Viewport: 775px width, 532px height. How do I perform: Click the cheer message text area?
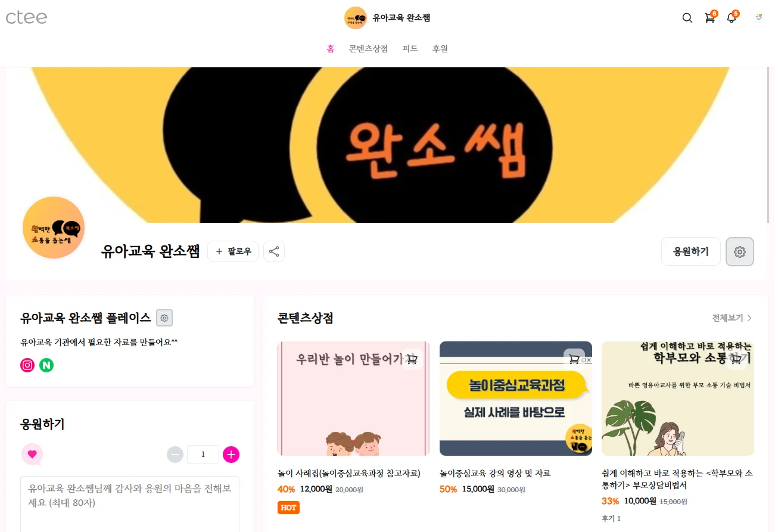coord(130,504)
